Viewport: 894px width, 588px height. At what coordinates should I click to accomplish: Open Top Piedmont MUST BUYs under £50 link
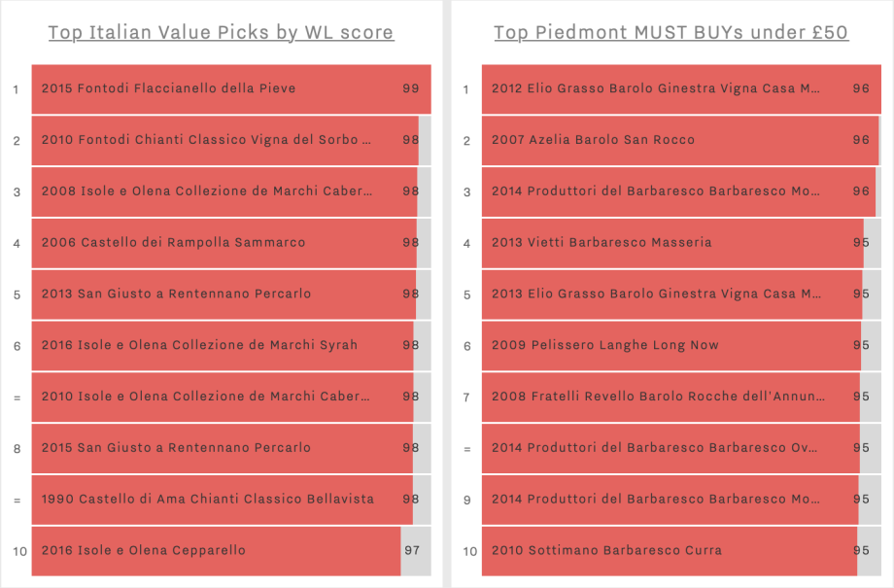click(x=671, y=32)
